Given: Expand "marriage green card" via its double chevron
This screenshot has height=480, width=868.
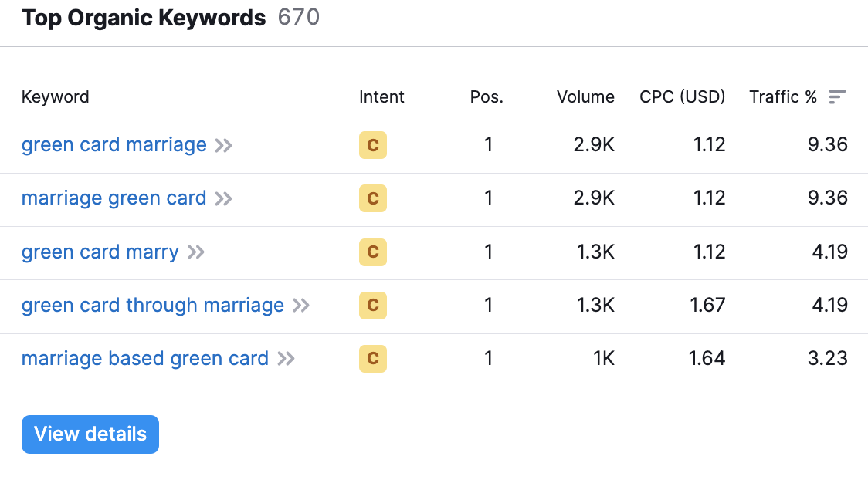Looking at the screenshot, I should point(224,198).
